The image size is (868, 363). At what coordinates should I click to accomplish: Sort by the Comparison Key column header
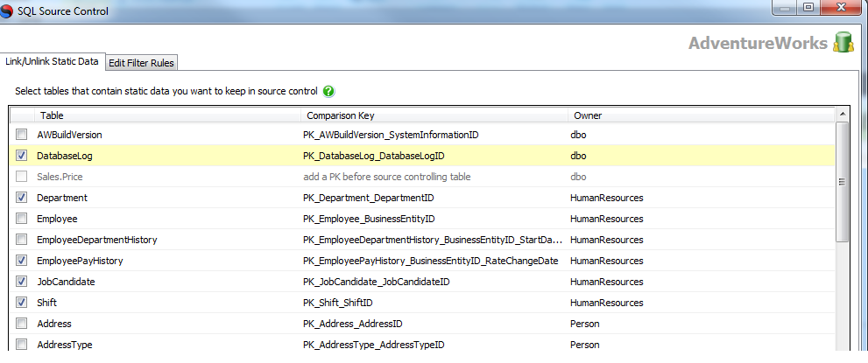click(x=434, y=115)
